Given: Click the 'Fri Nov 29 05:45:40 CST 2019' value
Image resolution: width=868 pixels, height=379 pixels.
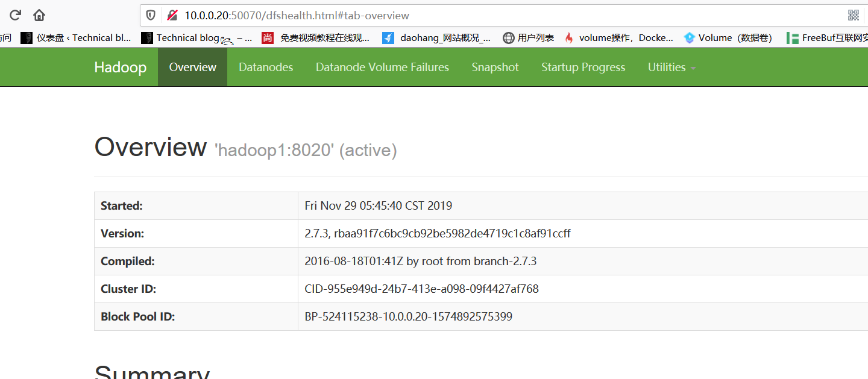Looking at the screenshot, I should coord(379,206).
